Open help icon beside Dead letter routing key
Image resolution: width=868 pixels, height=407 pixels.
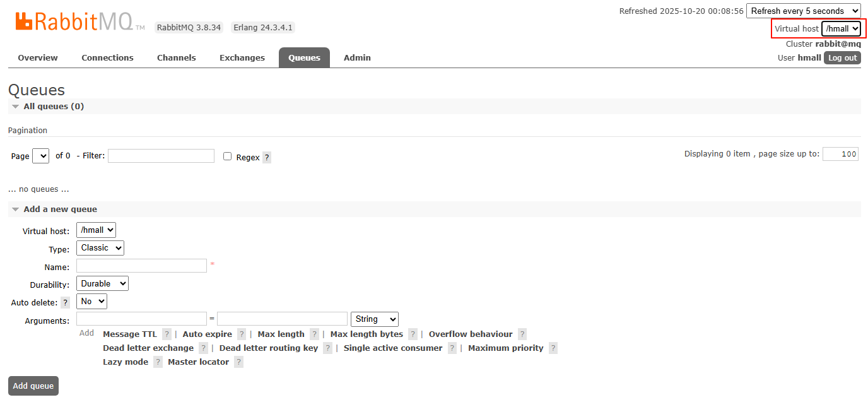(327, 348)
